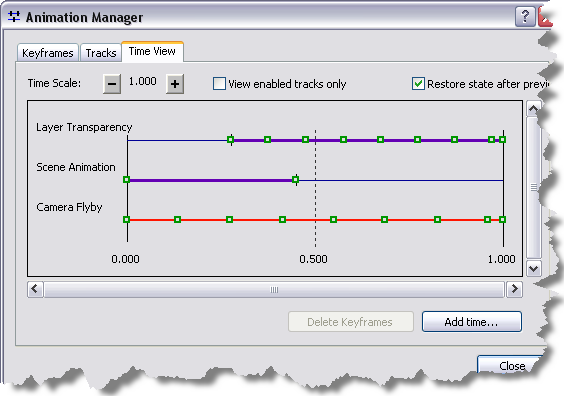Increase the Time Scale with plus button
Screen dimensions: 564x396
tap(175, 84)
